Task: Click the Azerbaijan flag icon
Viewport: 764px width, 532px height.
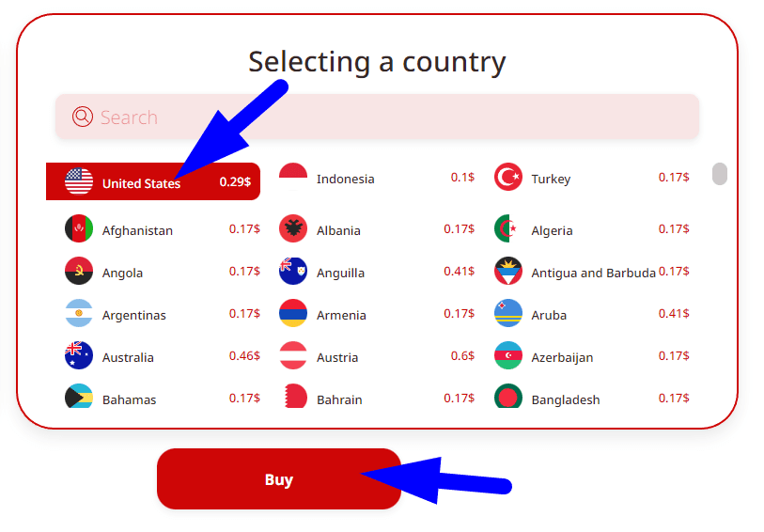Action: click(508, 355)
